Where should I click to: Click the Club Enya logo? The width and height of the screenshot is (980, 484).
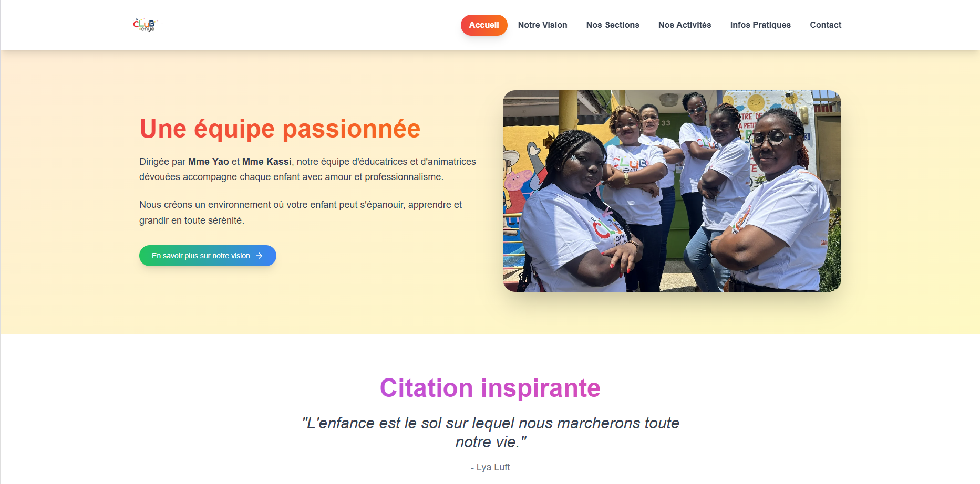[x=146, y=25]
